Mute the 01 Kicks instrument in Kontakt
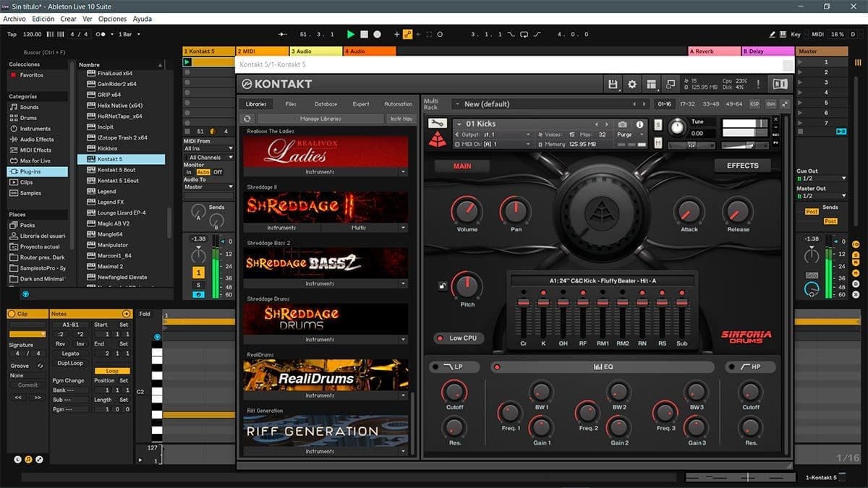 [x=658, y=142]
